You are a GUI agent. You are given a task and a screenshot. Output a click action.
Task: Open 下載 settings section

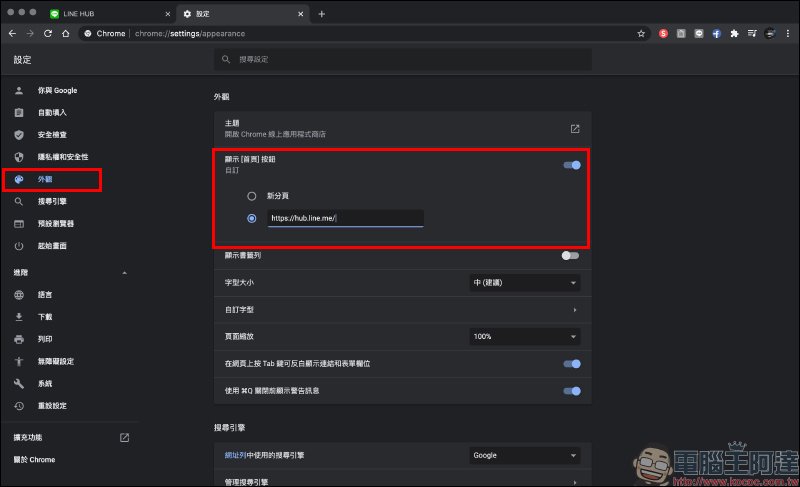[45, 317]
